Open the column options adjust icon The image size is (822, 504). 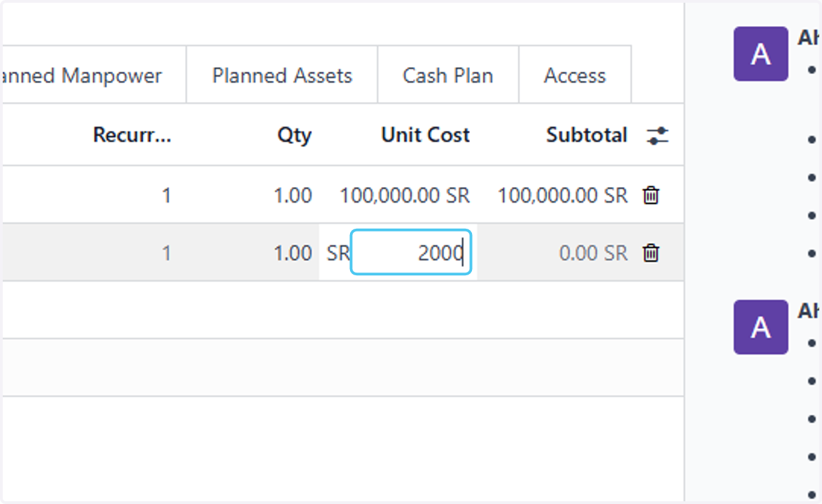point(658,136)
